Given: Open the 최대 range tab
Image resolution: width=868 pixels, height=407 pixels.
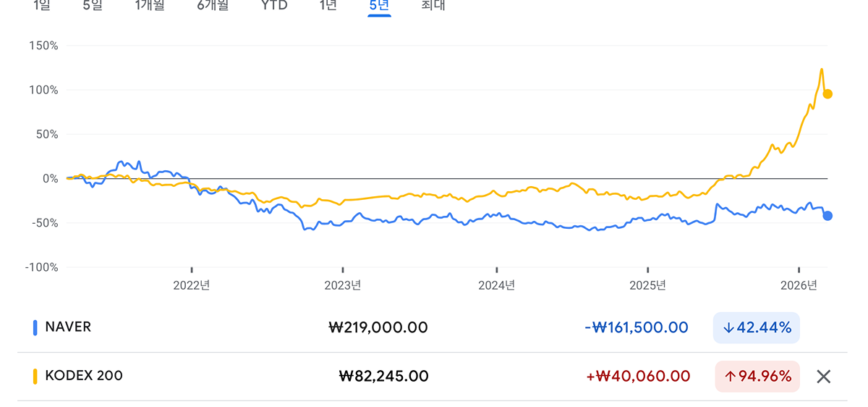Looking at the screenshot, I should [x=433, y=6].
